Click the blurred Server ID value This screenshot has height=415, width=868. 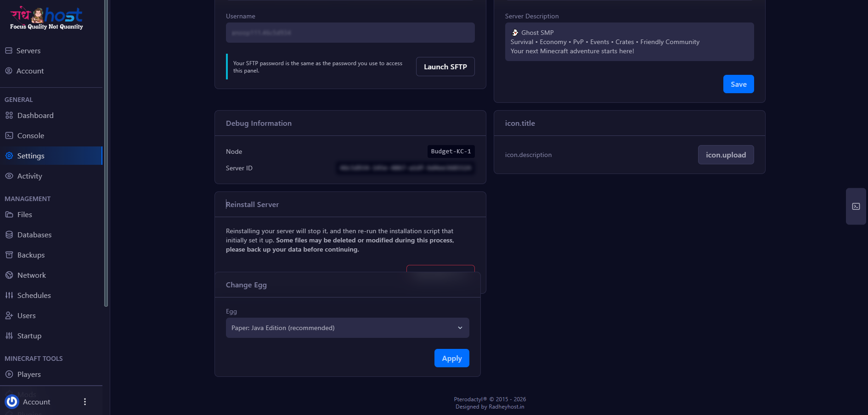(x=406, y=168)
